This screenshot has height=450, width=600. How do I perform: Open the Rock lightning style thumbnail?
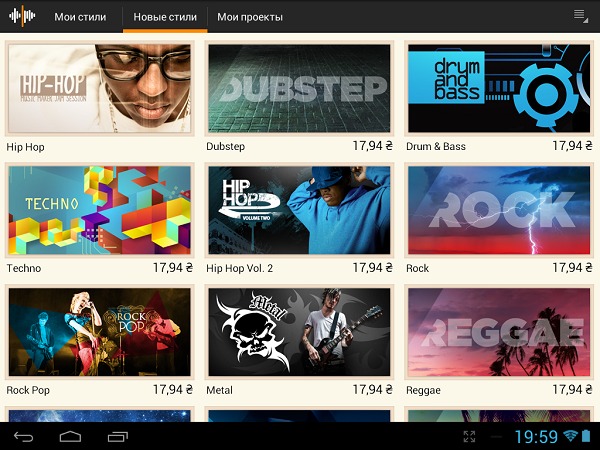tap(499, 210)
